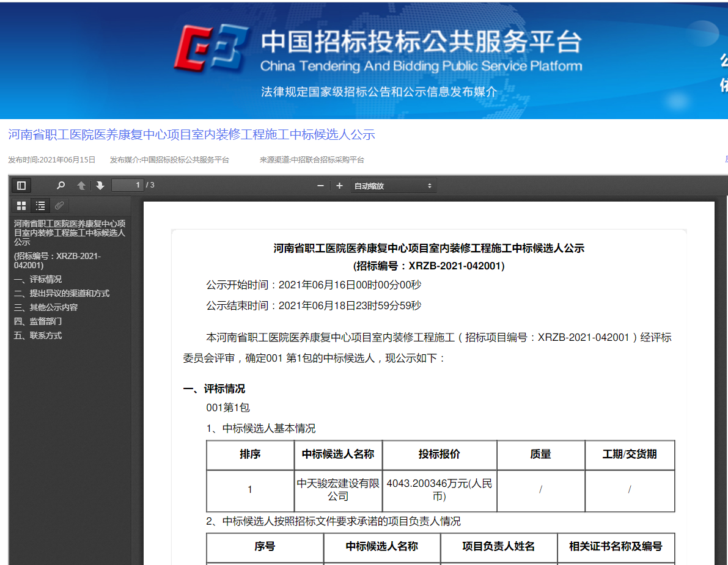Click the 公示结束时间 line in the document
Image resolution: width=728 pixels, height=565 pixels.
click(x=314, y=305)
